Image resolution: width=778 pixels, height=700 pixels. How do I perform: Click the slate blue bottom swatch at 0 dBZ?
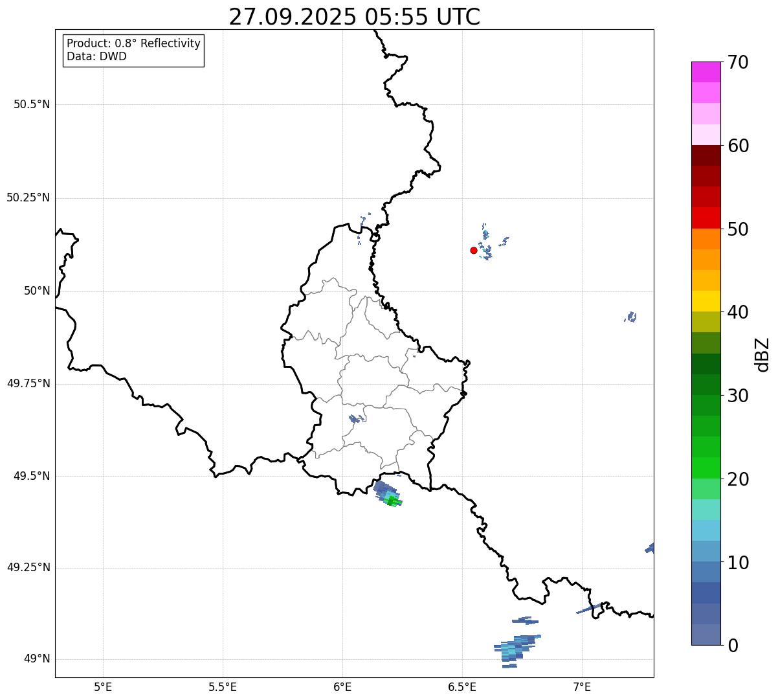click(706, 635)
